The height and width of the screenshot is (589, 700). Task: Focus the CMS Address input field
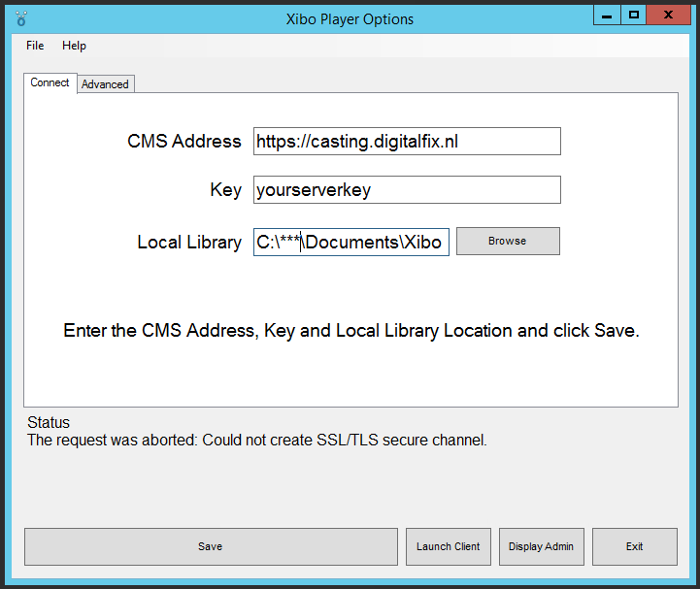pos(407,142)
